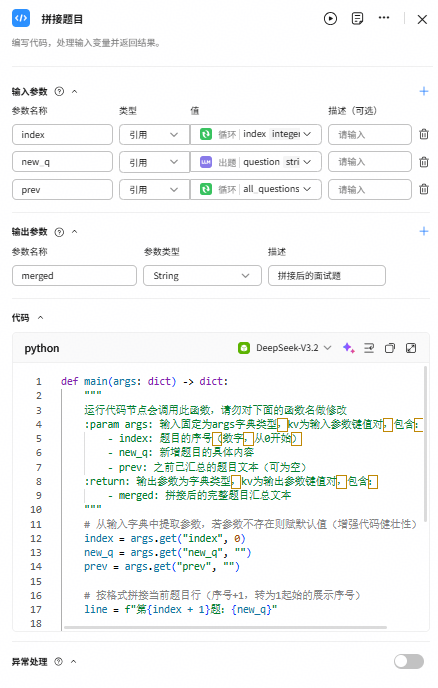438x688 pixels.
Task: Add a new input parameter
Action: (424, 91)
